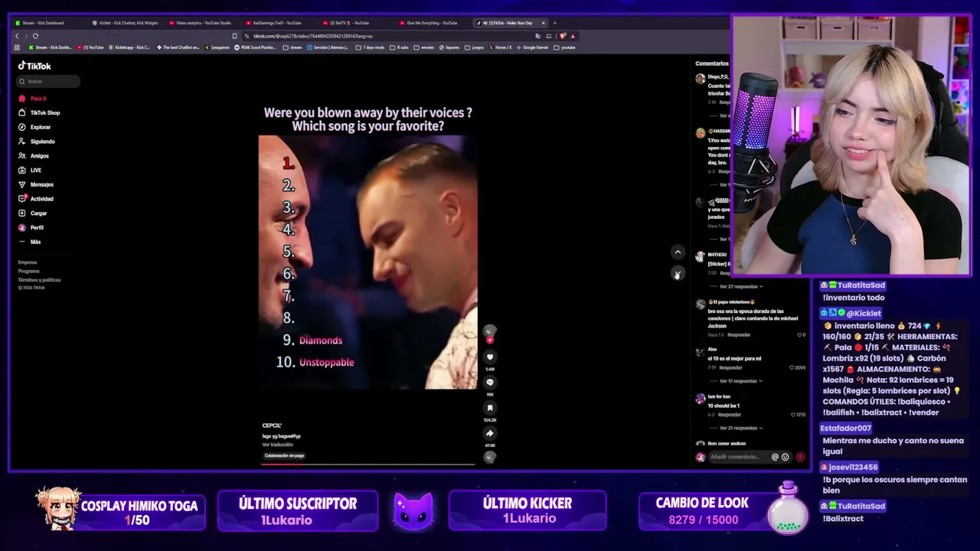The width and height of the screenshot is (980, 551).
Task: Open the Siguiendo feed
Action: 37,142
